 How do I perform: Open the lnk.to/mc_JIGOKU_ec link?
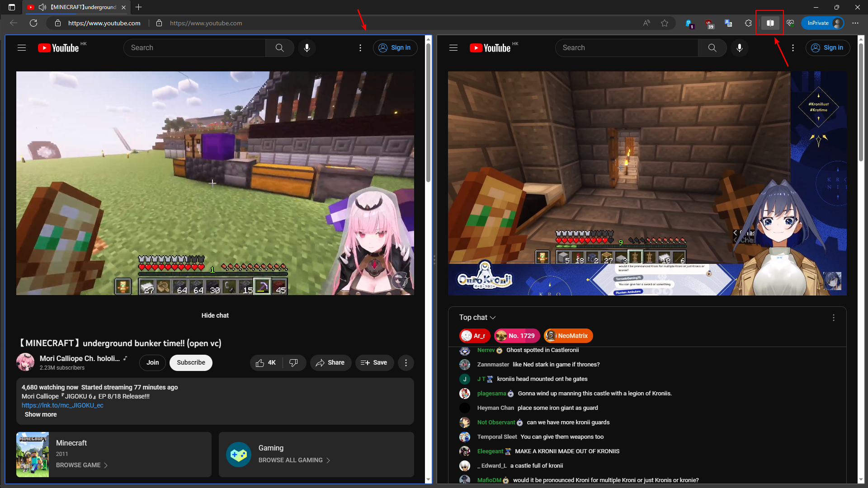[x=62, y=405]
